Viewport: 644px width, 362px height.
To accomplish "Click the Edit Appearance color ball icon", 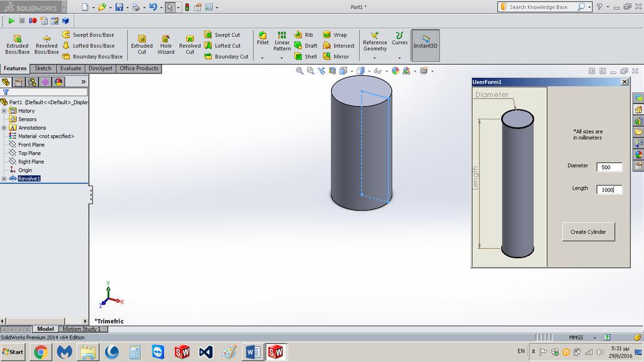I will [x=396, y=71].
